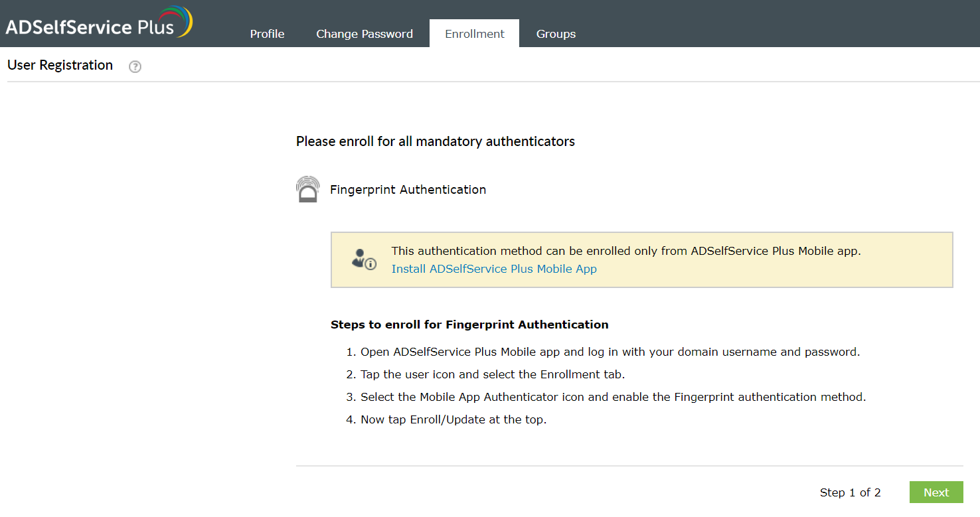The image size is (980, 517).
Task: Click the User Registration page title
Action: (x=60, y=64)
